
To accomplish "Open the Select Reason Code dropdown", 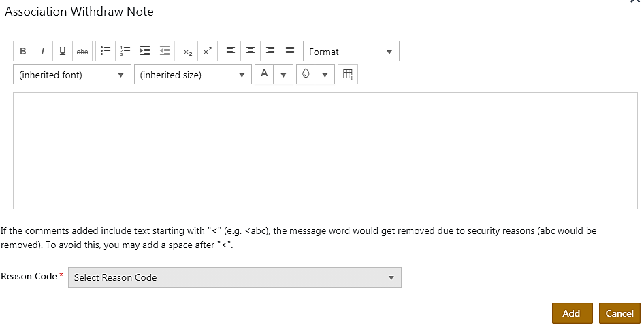I will coord(235,277).
